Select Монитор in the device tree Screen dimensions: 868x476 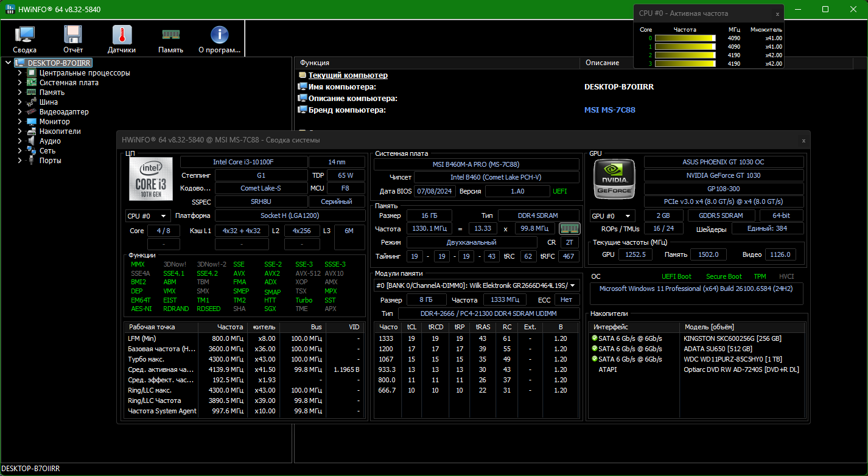(54, 122)
